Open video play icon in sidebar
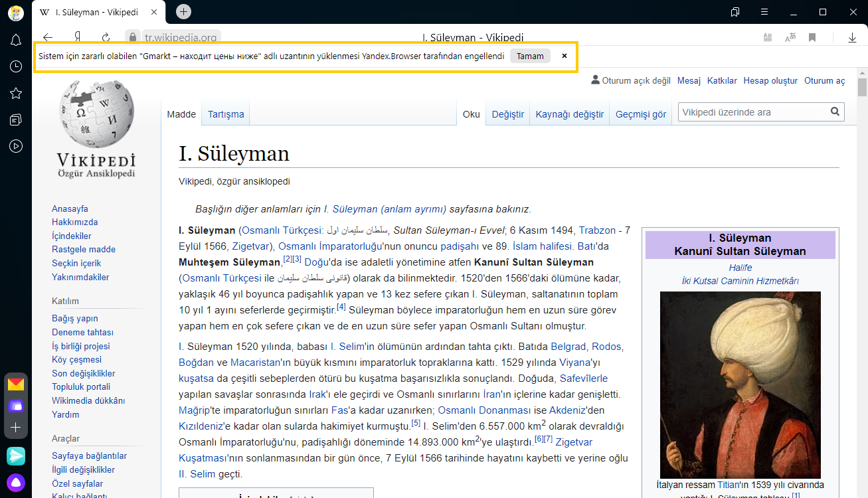This screenshot has height=498, width=868. (16, 146)
